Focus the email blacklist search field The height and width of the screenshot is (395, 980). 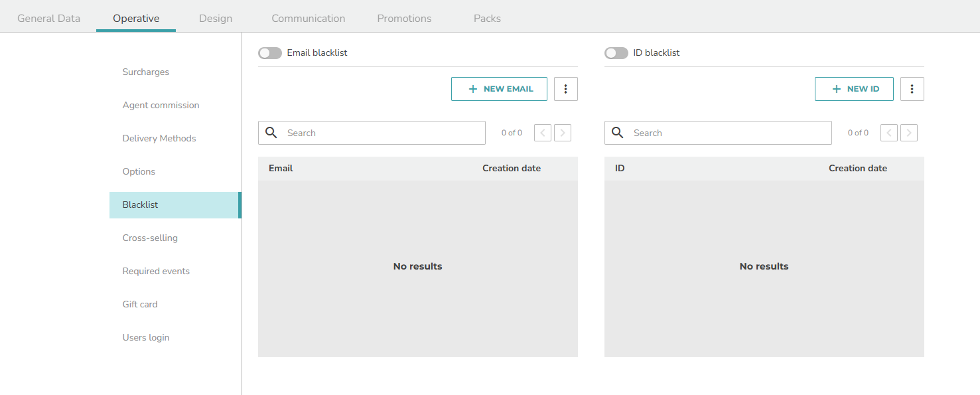372,133
